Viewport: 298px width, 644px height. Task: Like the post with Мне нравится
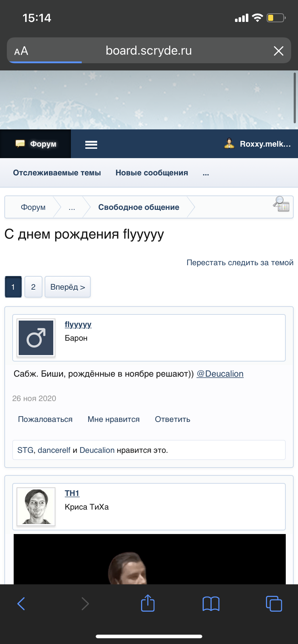pyautogui.click(x=114, y=419)
